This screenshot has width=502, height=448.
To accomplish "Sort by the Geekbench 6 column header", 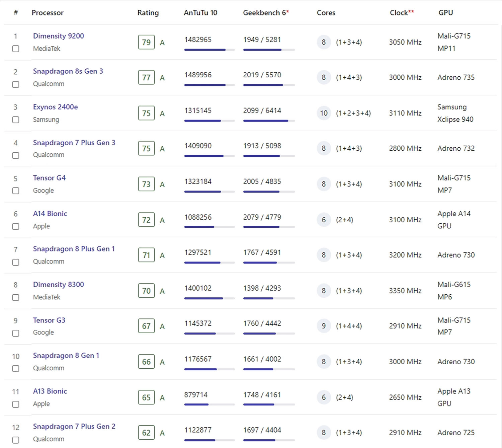I will pos(266,13).
